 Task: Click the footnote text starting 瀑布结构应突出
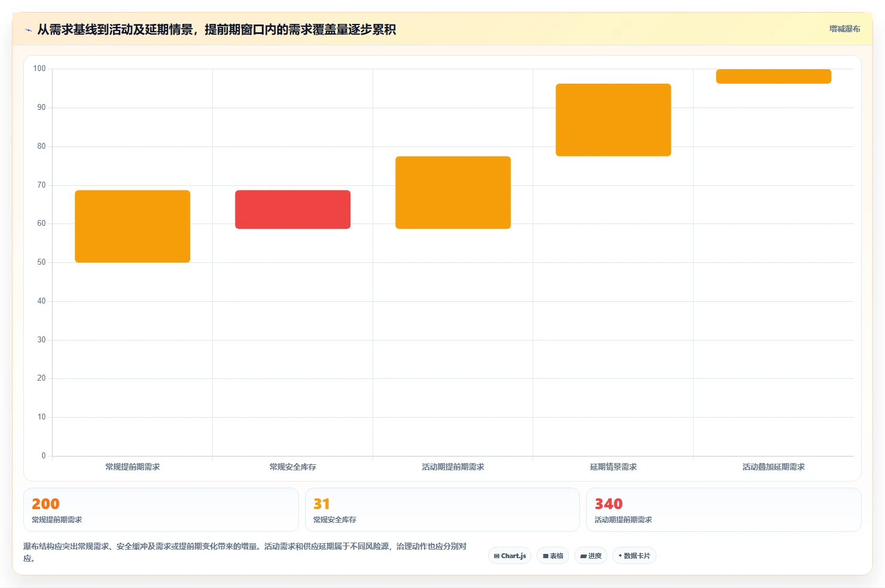click(x=245, y=552)
